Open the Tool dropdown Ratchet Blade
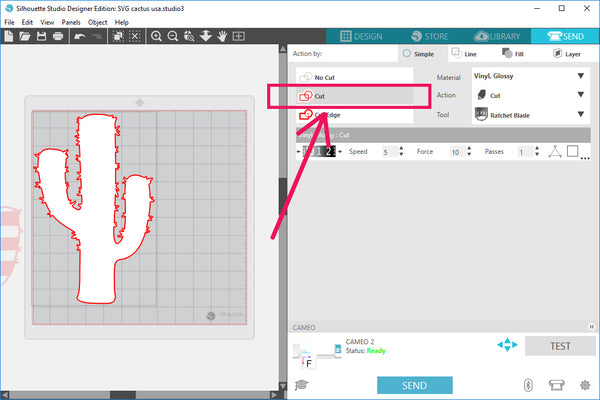The width and height of the screenshot is (600, 400). click(530, 114)
